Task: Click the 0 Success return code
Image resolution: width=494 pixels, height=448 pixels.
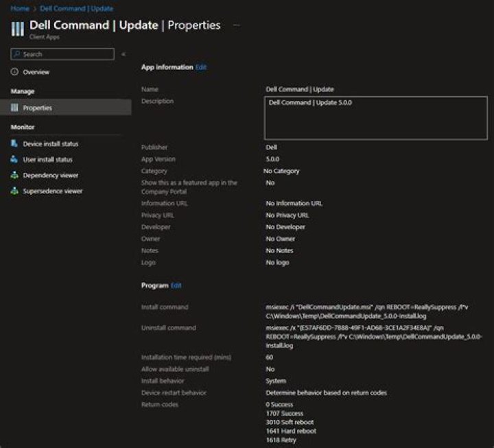Action: pos(279,405)
